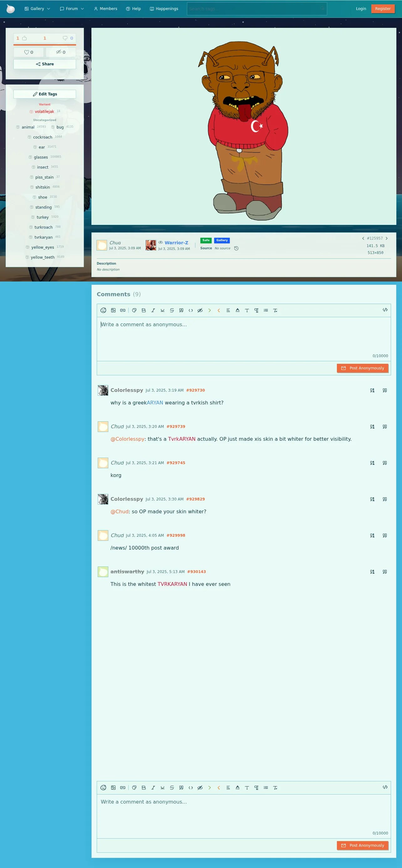Screen dimensions: 402x868
Task: Open the tvrkaryan tag link
Action: pos(43,237)
